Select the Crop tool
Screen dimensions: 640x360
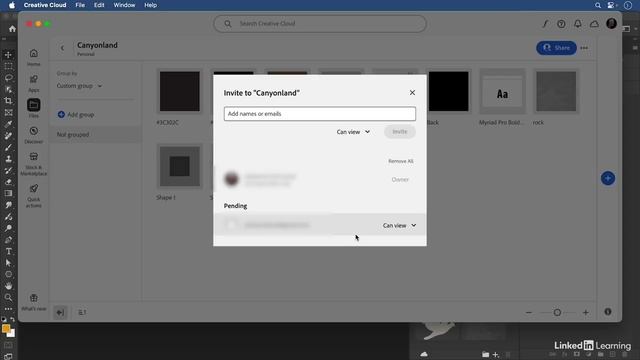point(8,101)
